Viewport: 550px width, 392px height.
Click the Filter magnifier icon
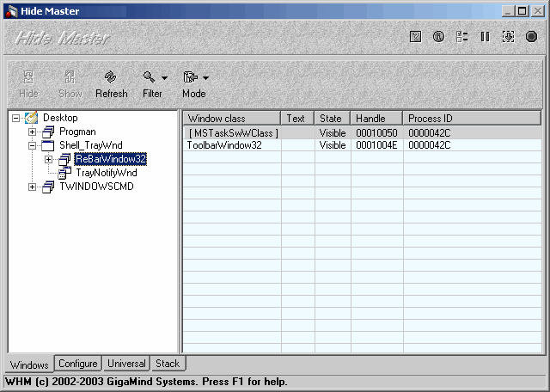(x=149, y=77)
